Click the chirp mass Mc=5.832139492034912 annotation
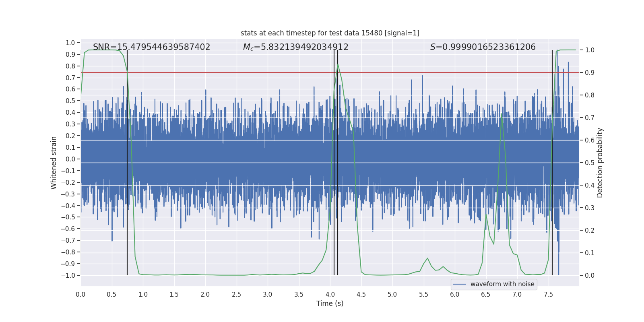 tap(295, 47)
